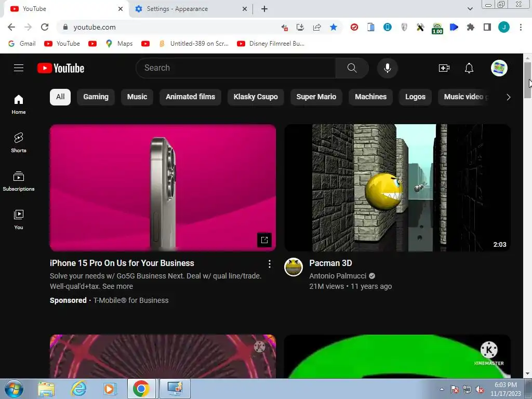Click the YouTube logo in header
This screenshot has height=399, width=532.
(61, 68)
